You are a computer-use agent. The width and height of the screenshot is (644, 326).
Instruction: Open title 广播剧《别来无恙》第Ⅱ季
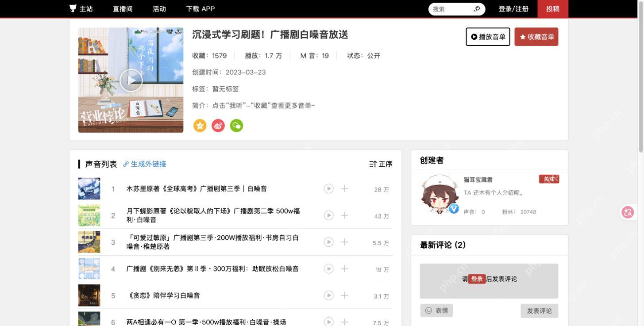pyautogui.click(x=212, y=269)
